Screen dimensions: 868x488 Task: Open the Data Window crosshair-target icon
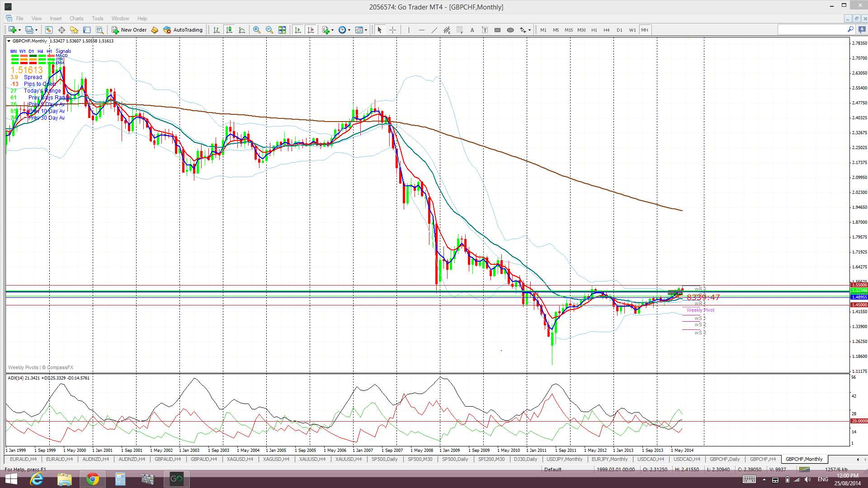click(61, 30)
